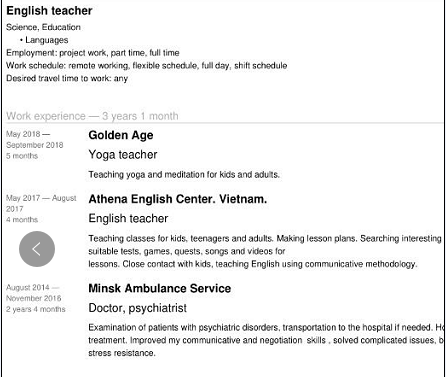
Task: Click the Minsk Ambulance Service heading
Action: pos(160,288)
